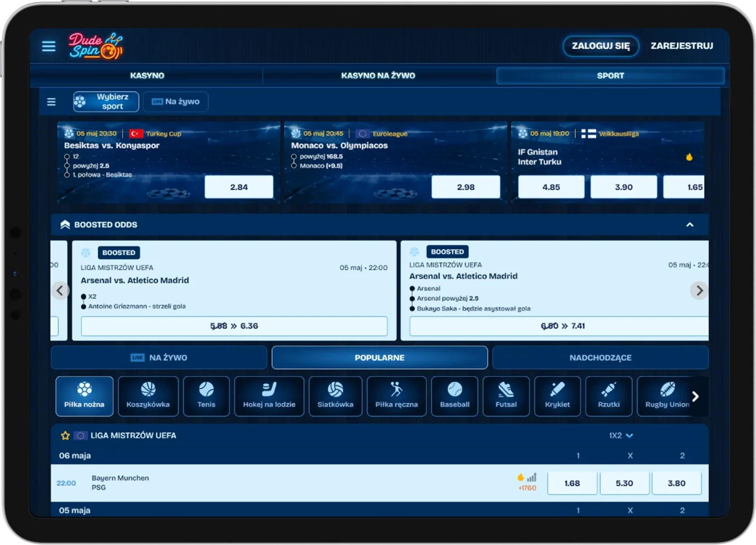Image resolution: width=756 pixels, height=545 pixels.
Task: Open the sports sidebar menu icon
Action: pyautogui.click(x=52, y=102)
